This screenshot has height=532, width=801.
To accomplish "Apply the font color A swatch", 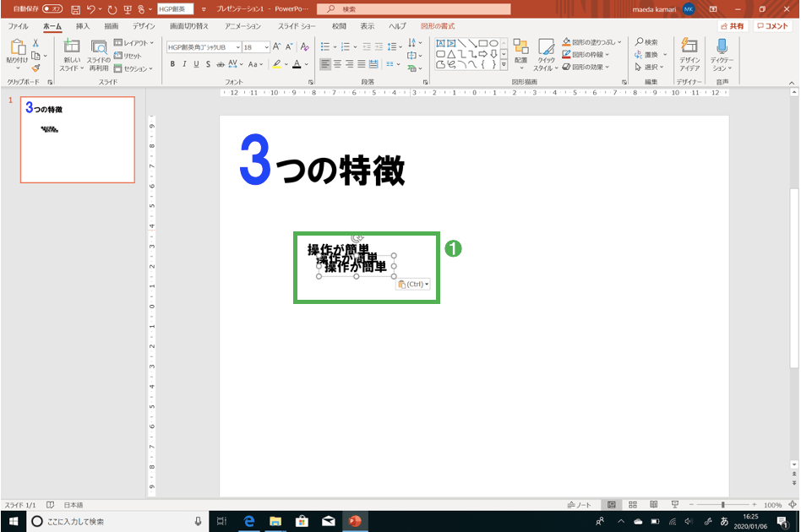I will pos(297,64).
